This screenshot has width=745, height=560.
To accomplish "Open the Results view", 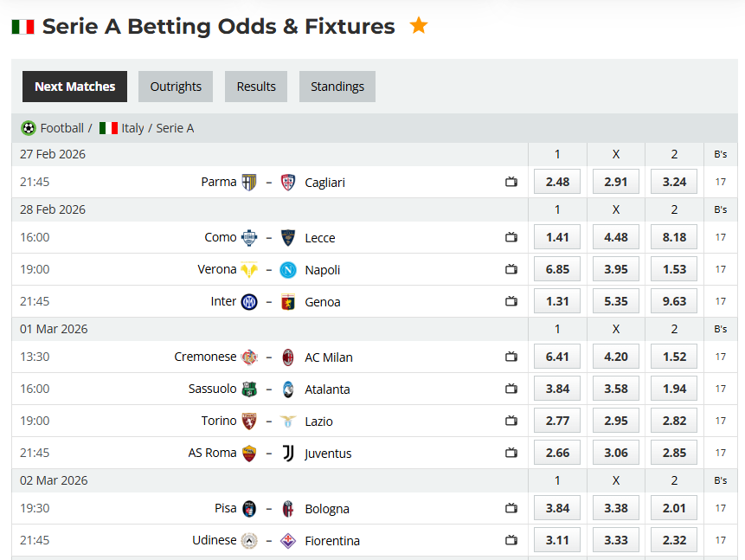I will 255,87.
